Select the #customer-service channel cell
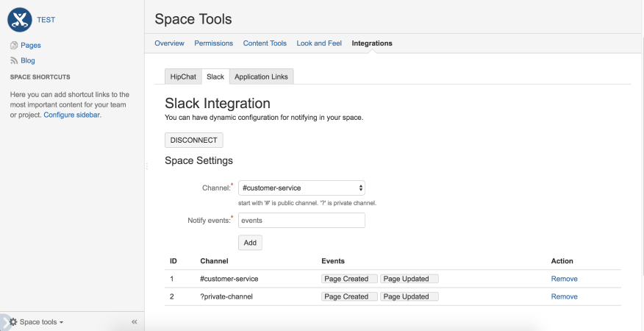This screenshot has height=331, width=644. 229,279
